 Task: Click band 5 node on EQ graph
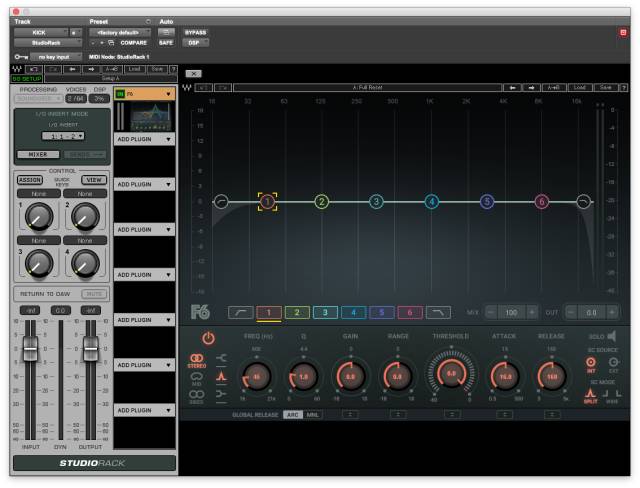click(487, 202)
